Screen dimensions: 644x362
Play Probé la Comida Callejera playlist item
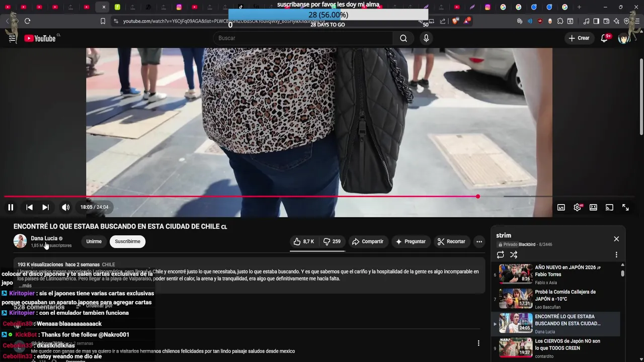(556, 299)
